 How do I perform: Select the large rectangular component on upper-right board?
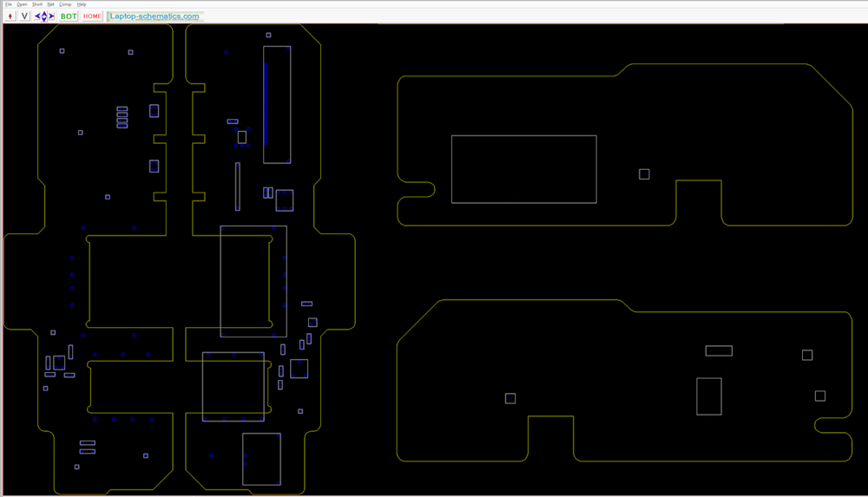[x=523, y=169]
